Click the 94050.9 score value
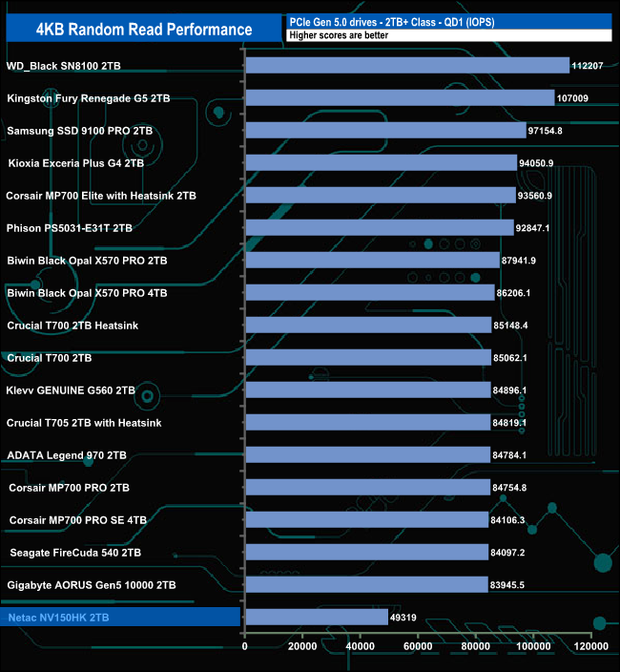Image resolution: width=620 pixels, height=672 pixels. [x=536, y=163]
